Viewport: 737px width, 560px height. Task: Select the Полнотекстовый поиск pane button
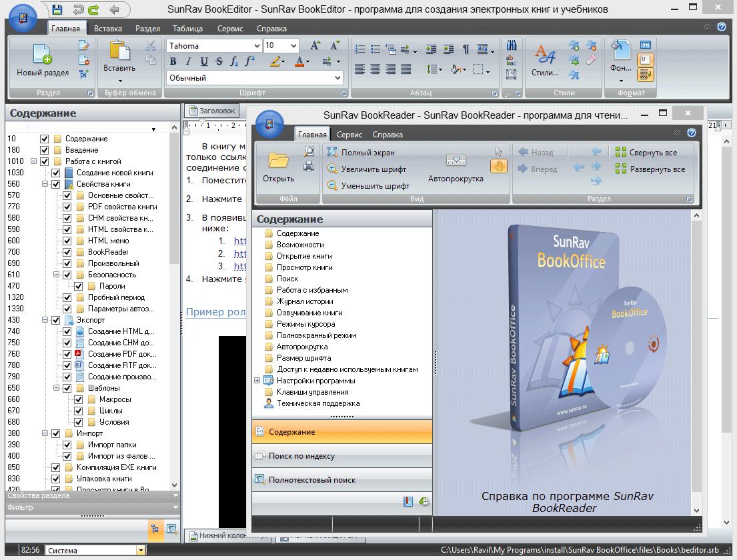point(342,479)
